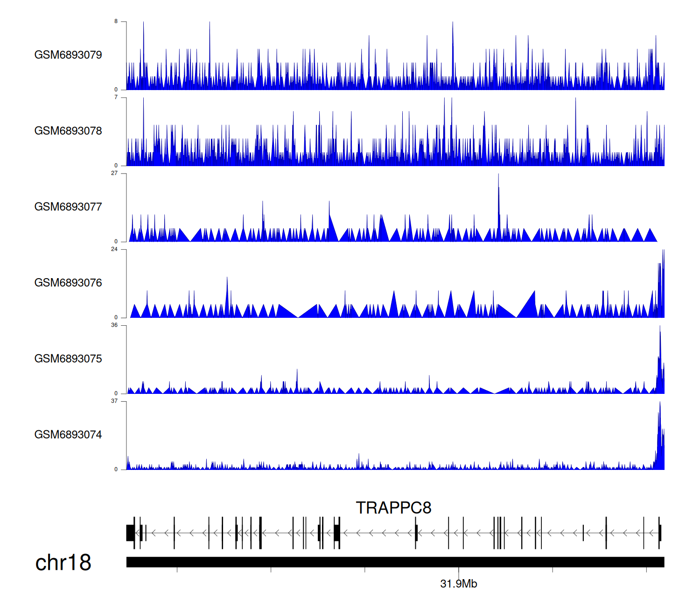Click y-axis maximum value 37 on GSM6893074
Viewport: 700px width, 616px height.
[x=114, y=401]
